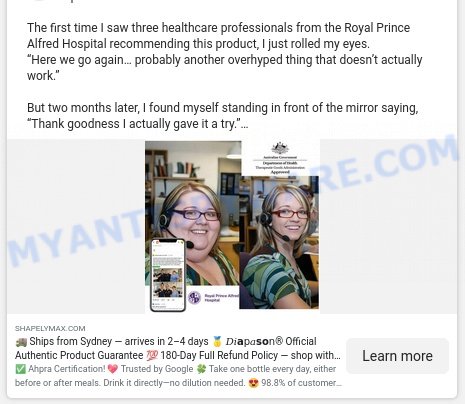Click the delivery truck emoji in headline
Image resolution: width=465 pixels, height=404 pixels.
coord(21,342)
